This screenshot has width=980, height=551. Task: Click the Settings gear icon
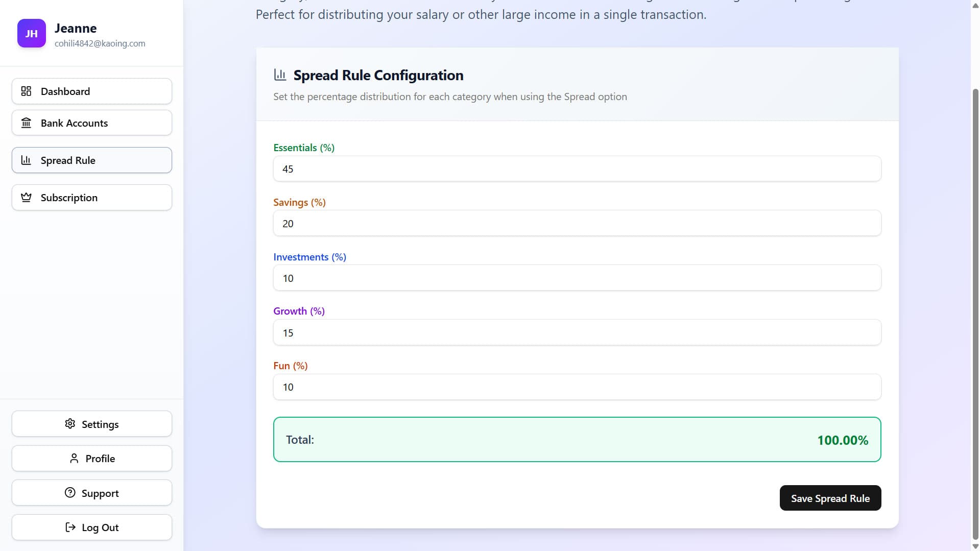pos(70,424)
